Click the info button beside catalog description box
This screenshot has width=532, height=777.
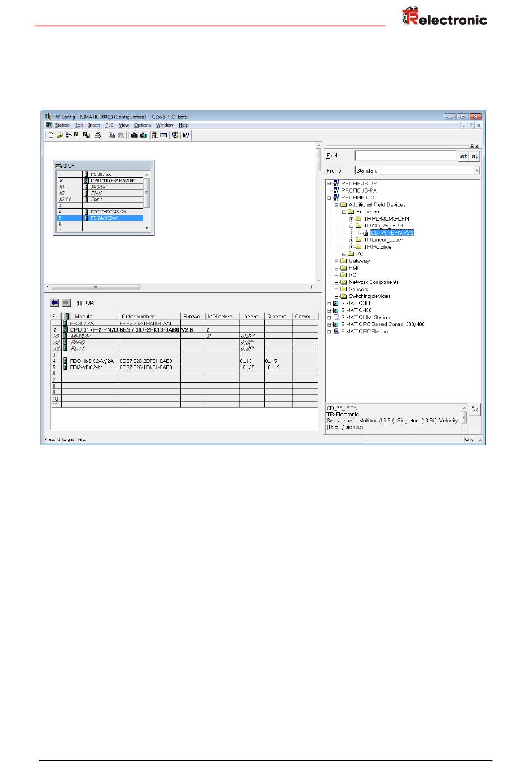(475, 410)
